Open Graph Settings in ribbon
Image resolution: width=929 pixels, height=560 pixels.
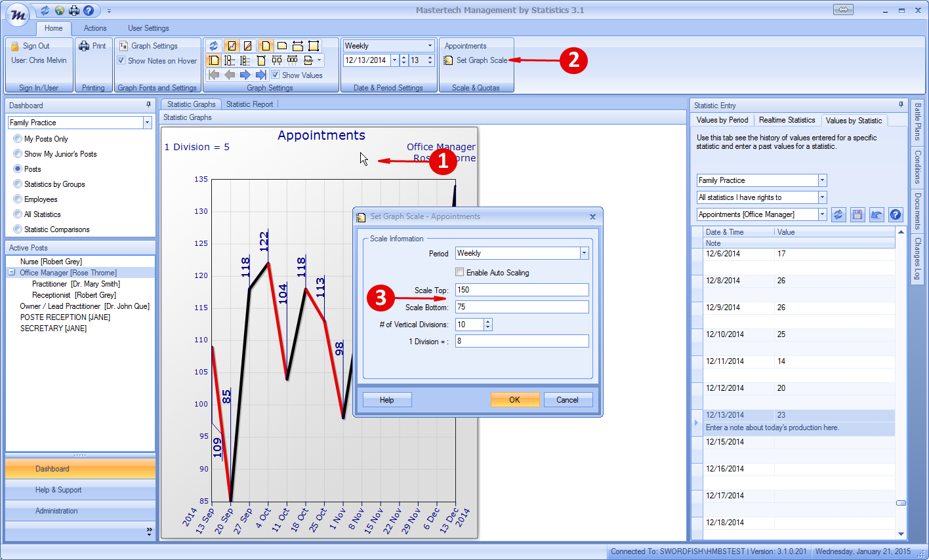[149, 46]
